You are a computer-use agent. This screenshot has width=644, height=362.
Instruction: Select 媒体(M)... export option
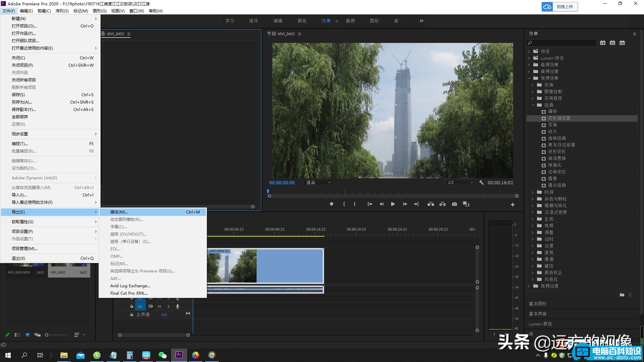[x=153, y=212]
